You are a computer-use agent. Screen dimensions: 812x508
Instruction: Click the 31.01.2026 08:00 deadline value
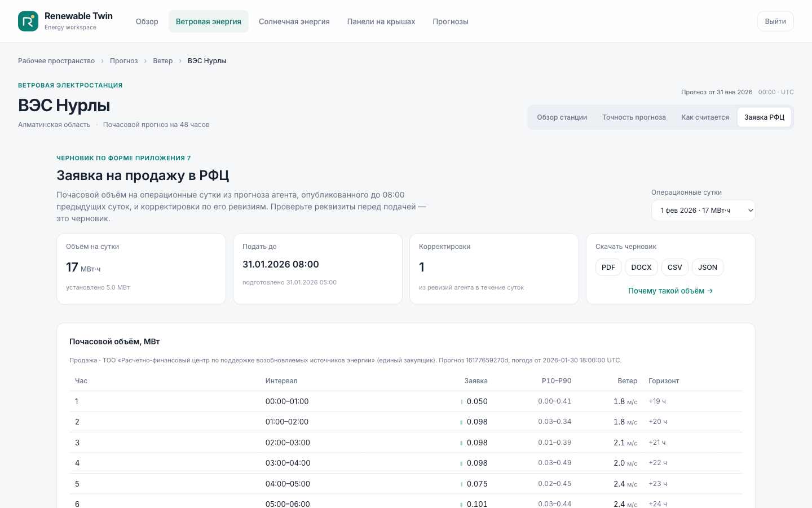(x=281, y=264)
